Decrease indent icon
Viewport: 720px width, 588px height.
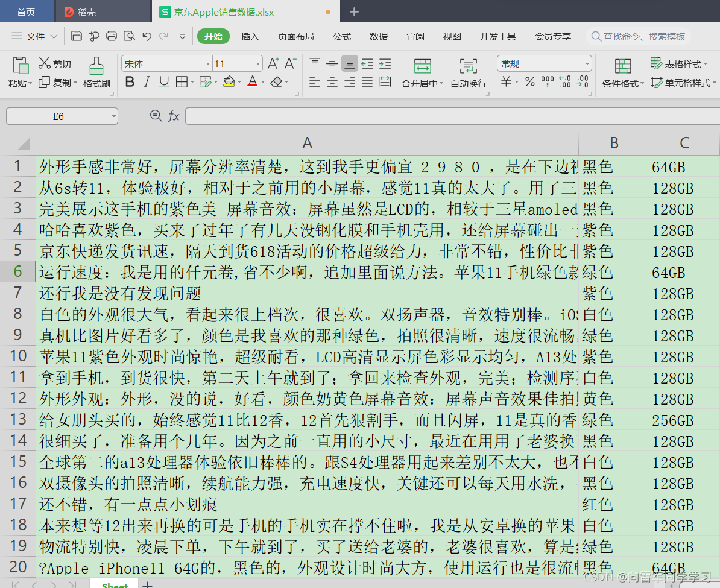(x=367, y=63)
